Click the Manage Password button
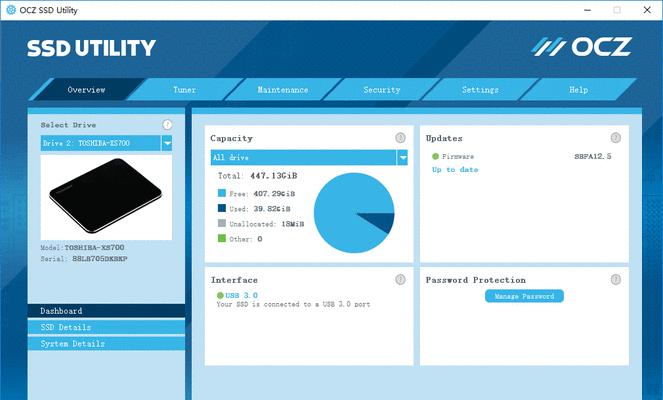Image resolution: width=663 pixels, height=400 pixels. pos(524,296)
